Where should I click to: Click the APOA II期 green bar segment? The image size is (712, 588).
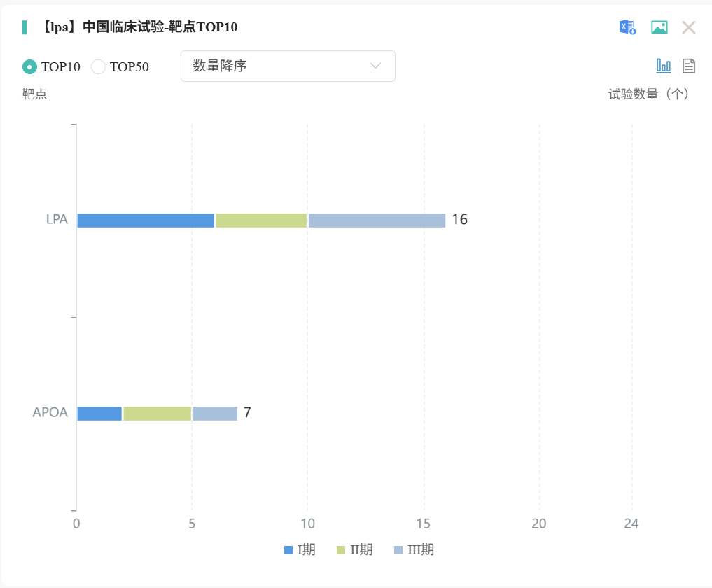[x=157, y=414]
